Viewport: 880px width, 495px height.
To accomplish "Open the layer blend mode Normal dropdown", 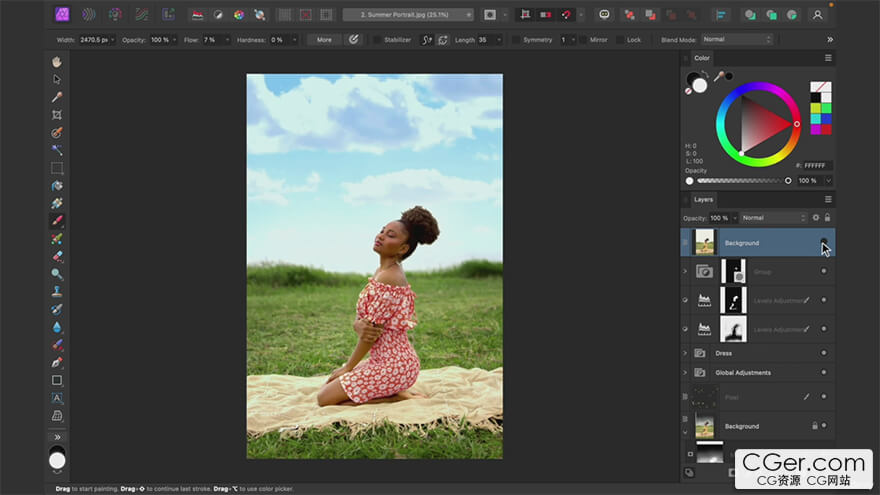I will point(773,217).
